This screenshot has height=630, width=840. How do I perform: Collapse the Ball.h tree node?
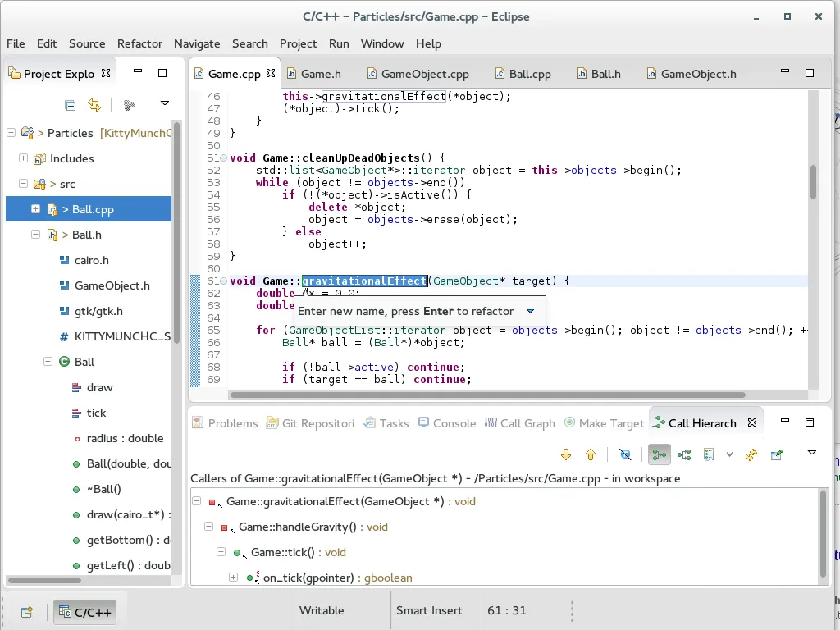click(35, 234)
